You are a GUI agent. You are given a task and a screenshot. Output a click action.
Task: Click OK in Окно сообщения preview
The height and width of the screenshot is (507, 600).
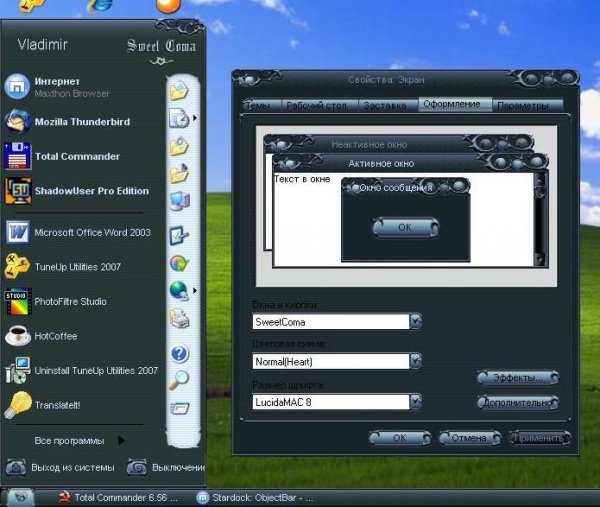click(x=405, y=227)
